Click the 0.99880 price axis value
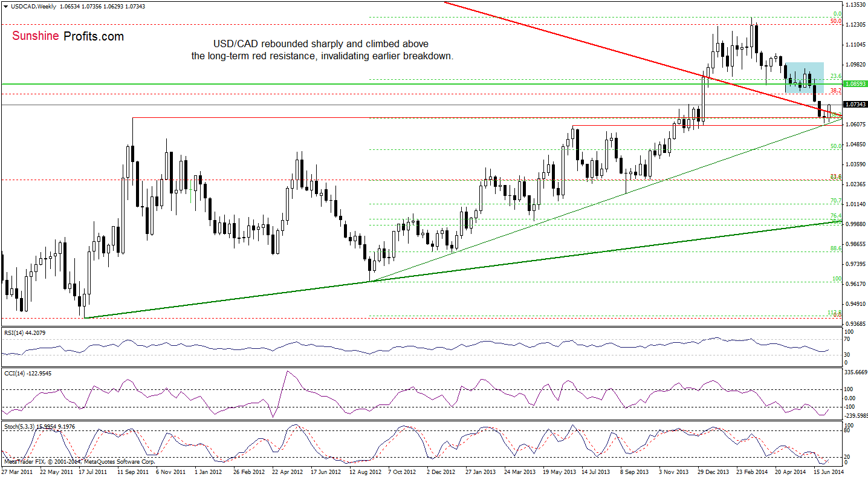Viewport: 868px width, 477px height. pyautogui.click(x=856, y=224)
